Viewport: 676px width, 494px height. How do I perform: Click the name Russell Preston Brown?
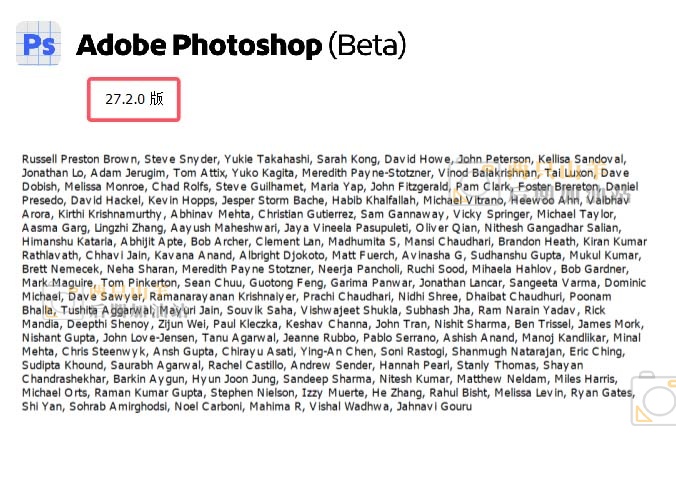(x=79, y=158)
